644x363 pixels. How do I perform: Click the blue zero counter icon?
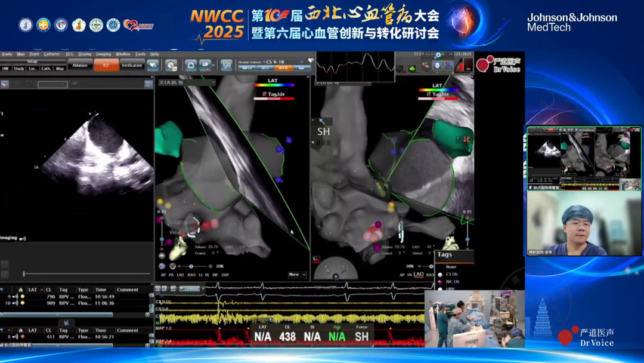(x=437, y=65)
